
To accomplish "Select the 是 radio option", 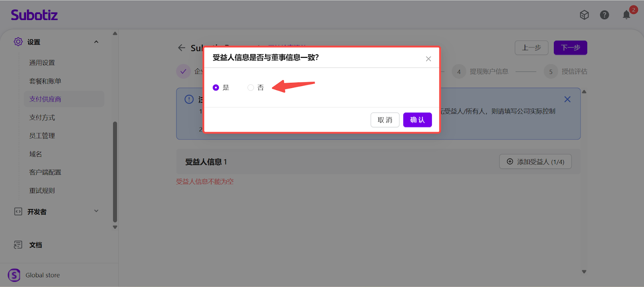I will pos(216,88).
